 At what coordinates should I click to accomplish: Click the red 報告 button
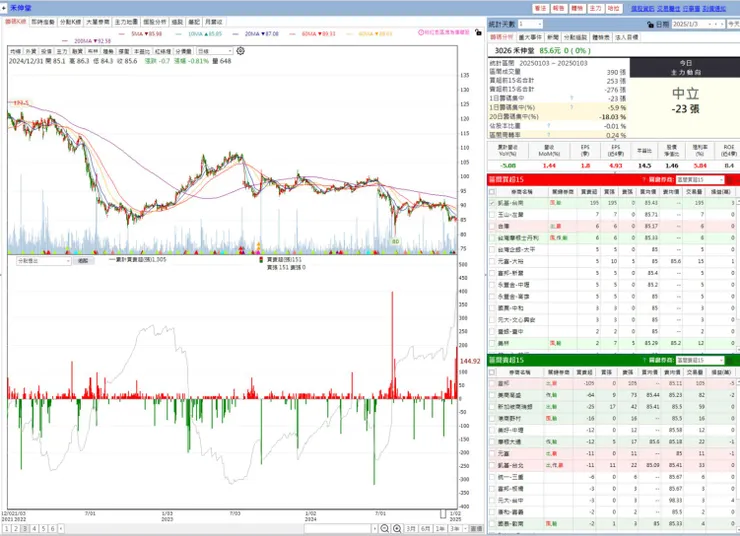pyautogui.click(x=559, y=8)
